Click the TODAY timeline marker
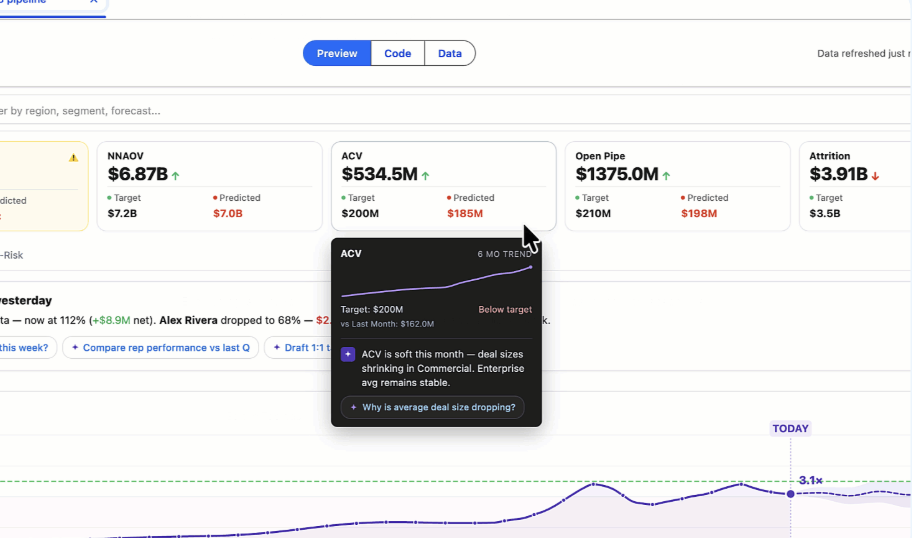This screenshot has height=538, width=912. tap(790, 429)
